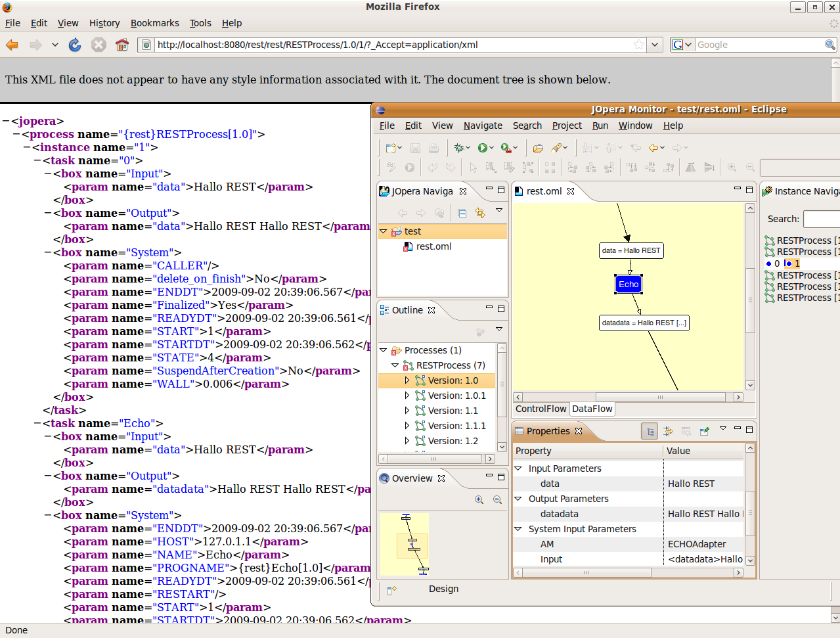Collapse the instance name="1" XML node

coord(27,148)
